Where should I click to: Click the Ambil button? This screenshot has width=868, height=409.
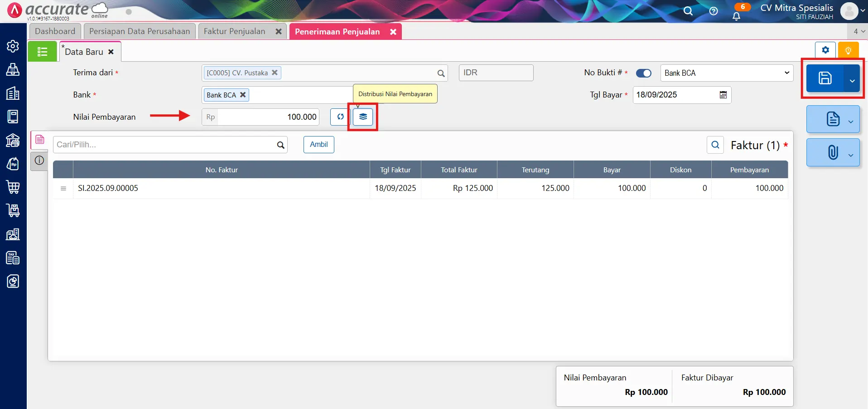[x=318, y=145]
